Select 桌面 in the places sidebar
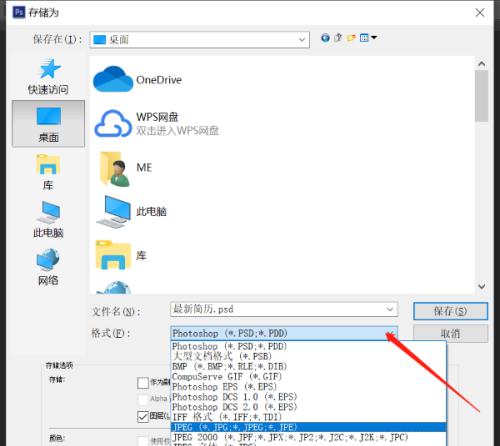 click(x=48, y=124)
